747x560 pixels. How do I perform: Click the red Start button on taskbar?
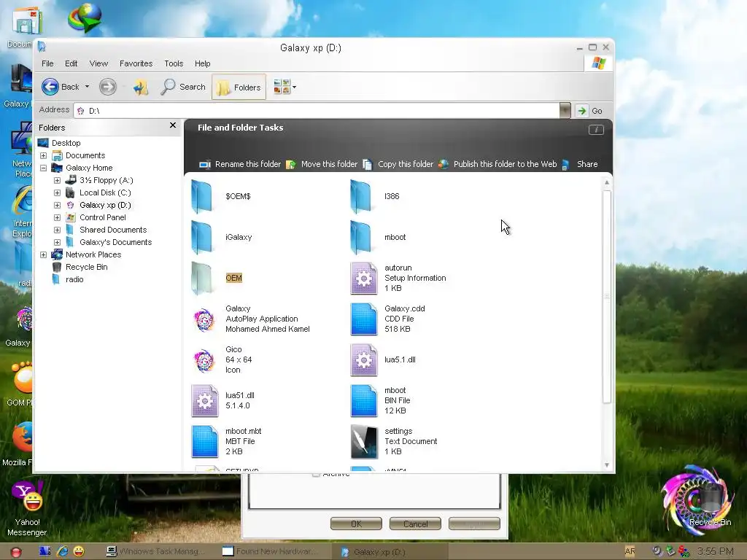16,551
